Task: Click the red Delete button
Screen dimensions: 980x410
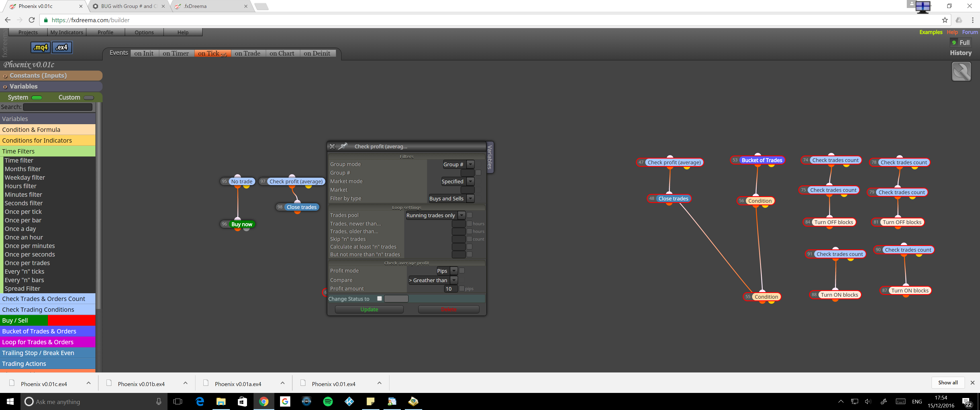Action: pos(448,309)
